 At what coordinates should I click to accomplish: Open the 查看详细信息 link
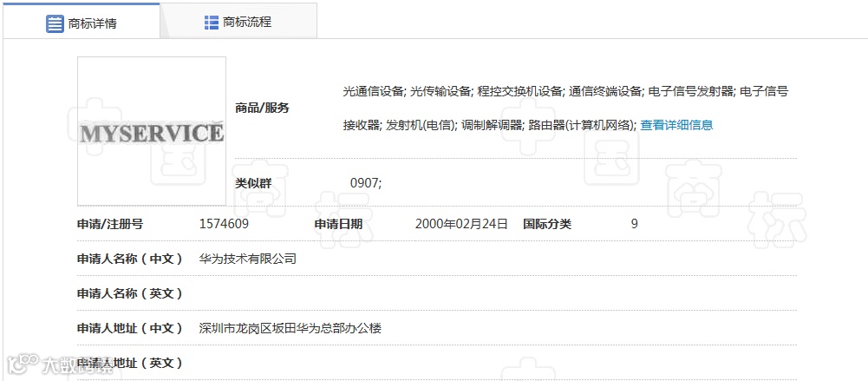676,125
